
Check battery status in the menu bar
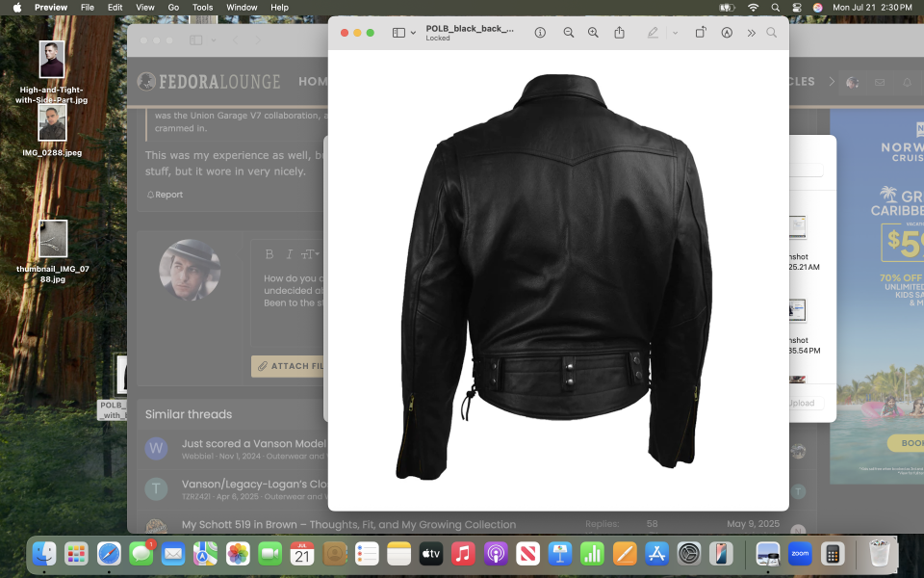tap(728, 7)
